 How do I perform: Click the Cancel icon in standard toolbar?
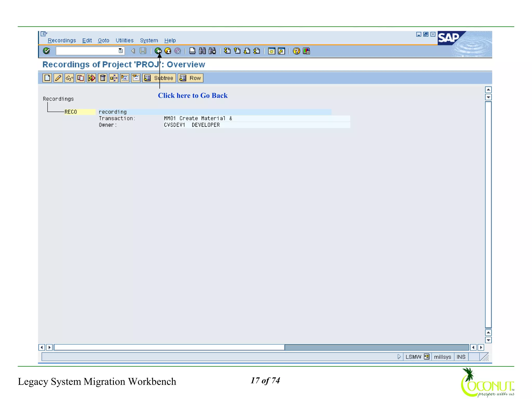178,51
